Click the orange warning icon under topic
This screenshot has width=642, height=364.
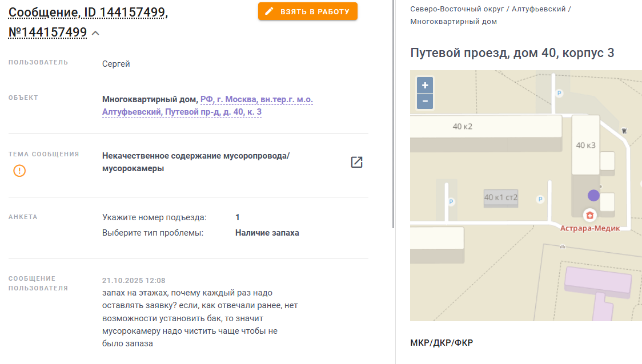point(19,171)
